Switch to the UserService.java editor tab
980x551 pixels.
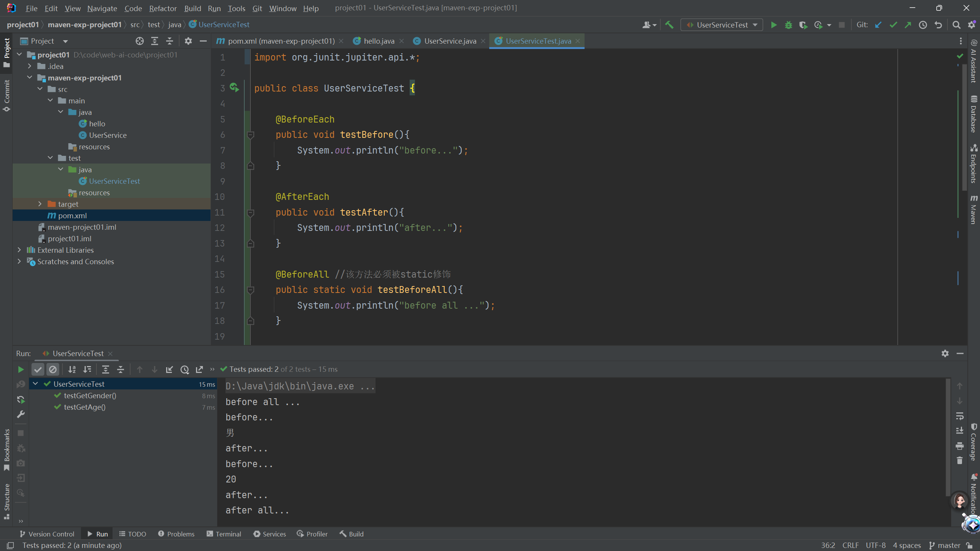click(x=449, y=41)
